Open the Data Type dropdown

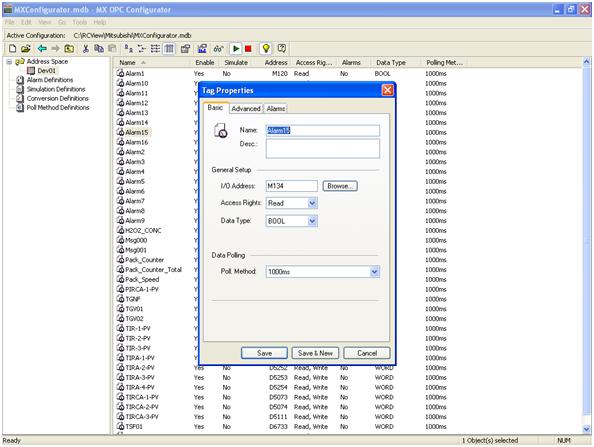[x=312, y=221]
